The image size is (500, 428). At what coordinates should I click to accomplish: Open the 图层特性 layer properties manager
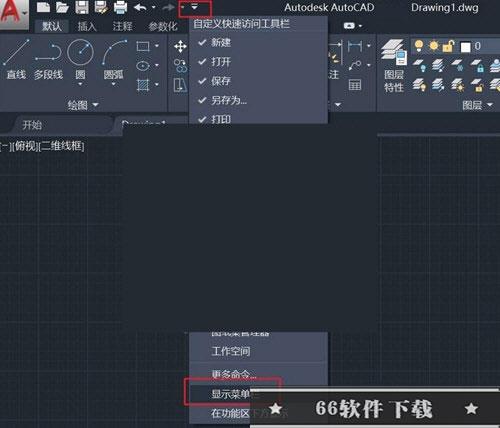point(394,66)
